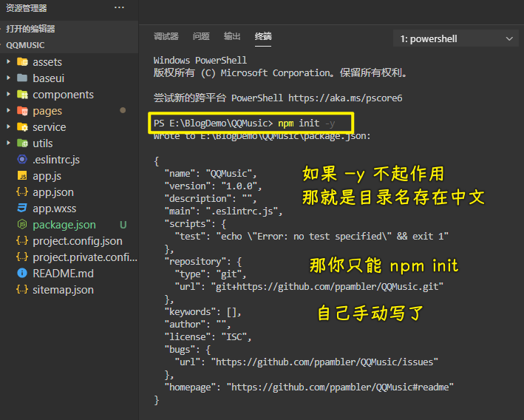The image size is (524, 420).
Task: Open the 1: powershell terminal dropdown
Action: tap(456, 38)
